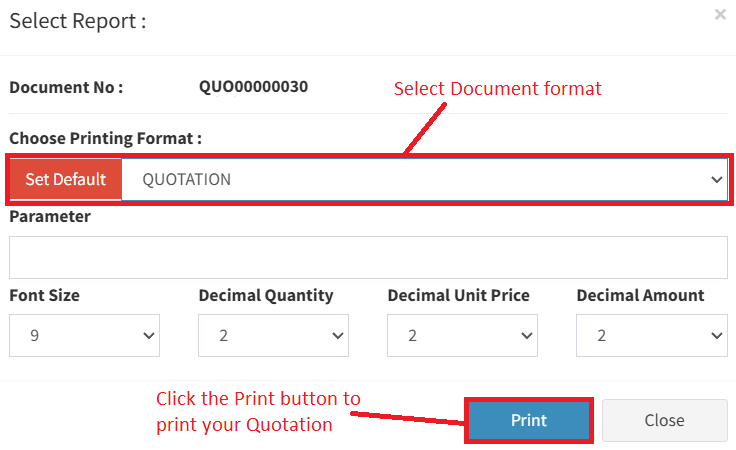Open the QUOTATION printing format dropdown
736x450 pixels.
pyautogui.click(x=425, y=180)
